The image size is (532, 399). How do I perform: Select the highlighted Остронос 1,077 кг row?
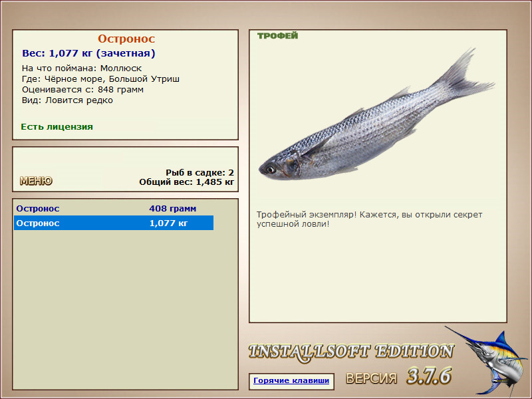tap(114, 223)
